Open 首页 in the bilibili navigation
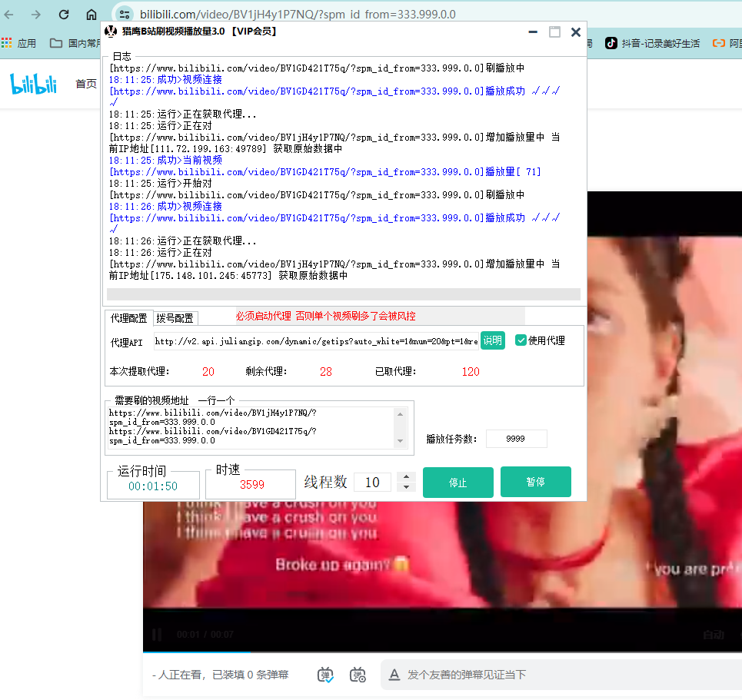This screenshot has height=700, width=742. point(86,84)
